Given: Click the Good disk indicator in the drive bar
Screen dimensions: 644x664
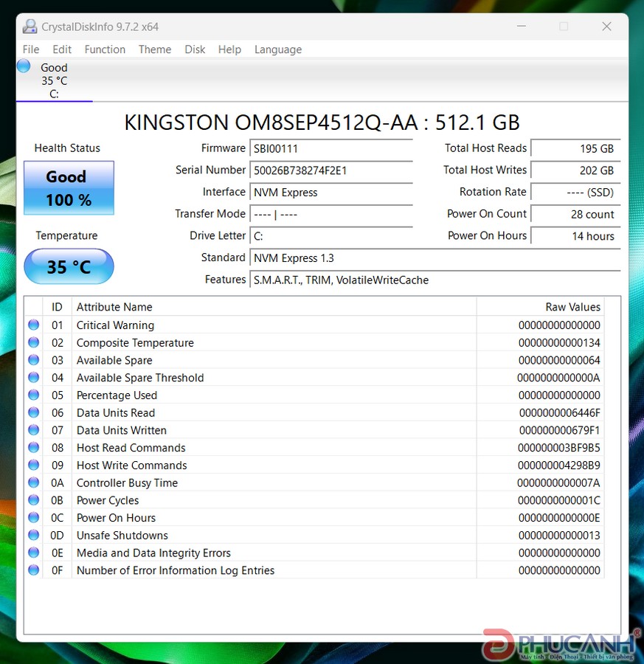Looking at the screenshot, I should [x=23, y=67].
